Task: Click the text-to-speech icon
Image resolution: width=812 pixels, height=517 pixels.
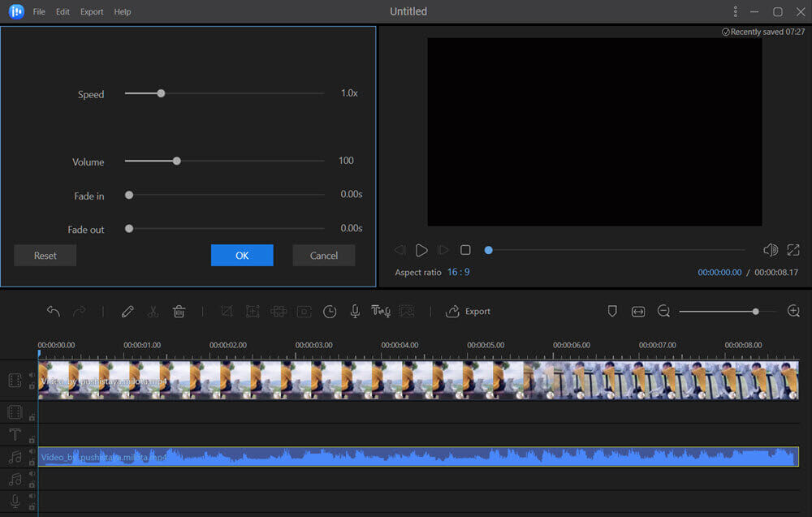Action: pos(380,311)
